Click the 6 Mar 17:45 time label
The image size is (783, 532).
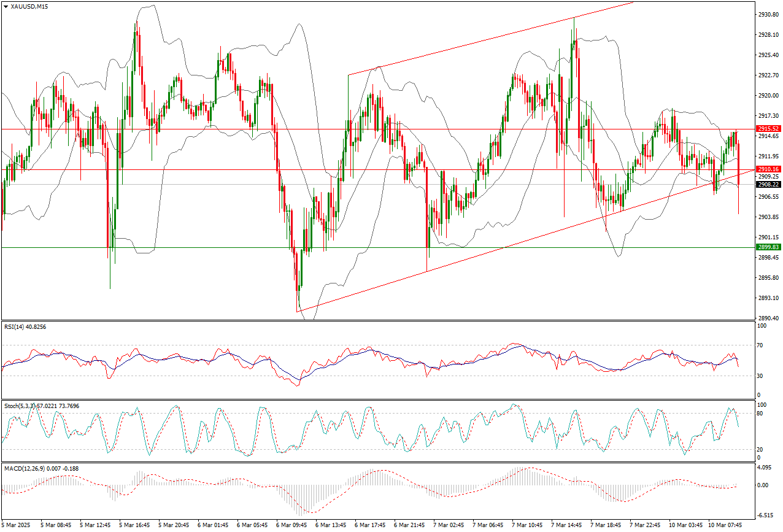369,525
